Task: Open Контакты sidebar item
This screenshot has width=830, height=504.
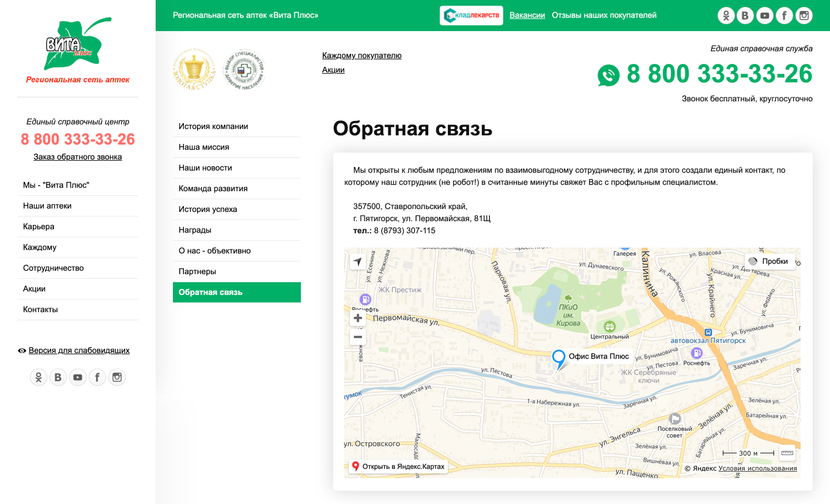Action: pos(78,310)
